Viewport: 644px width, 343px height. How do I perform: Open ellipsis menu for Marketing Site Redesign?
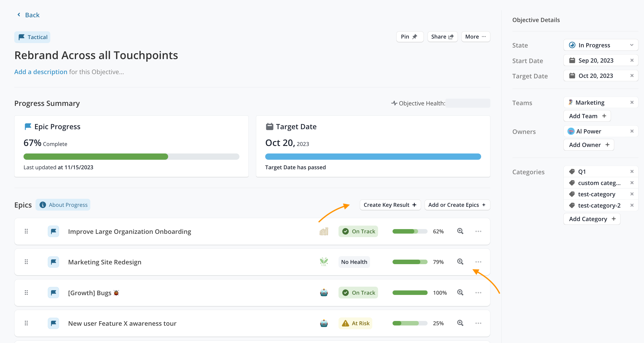point(478,262)
